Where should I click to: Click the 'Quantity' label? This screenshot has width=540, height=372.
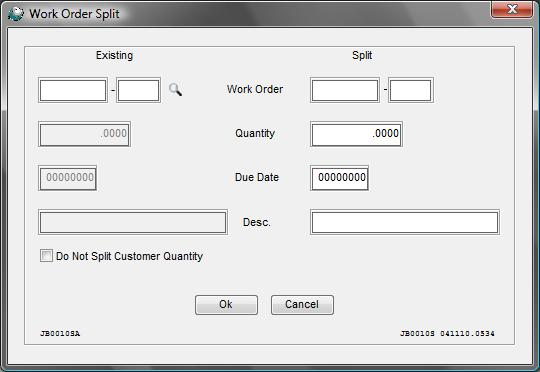click(x=255, y=133)
